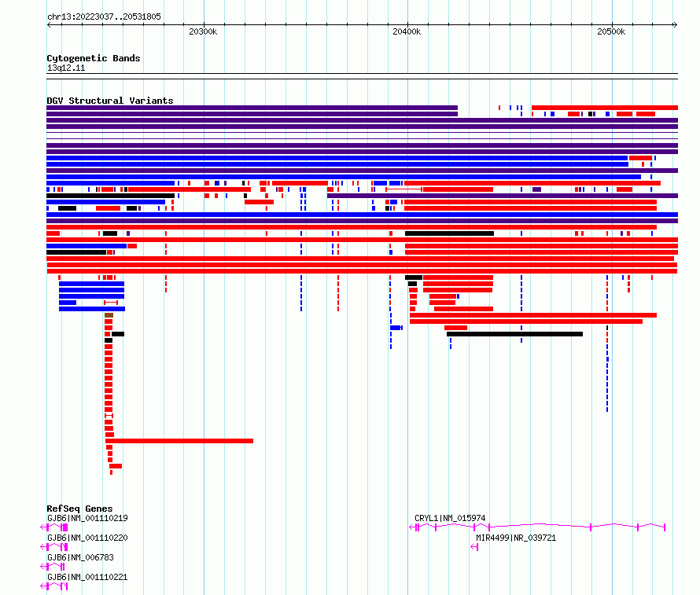Click the long red variant bar extending to 20320k
The height and width of the screenshot is (595, 700).
point(179,441)
